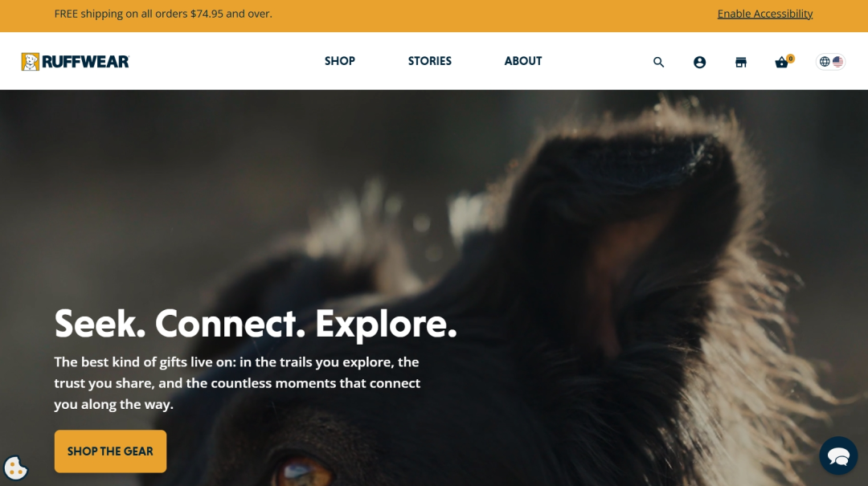868x486 pixels.
Task: Click the RUFFWEAR wordmark to go home
Action: 86,61
